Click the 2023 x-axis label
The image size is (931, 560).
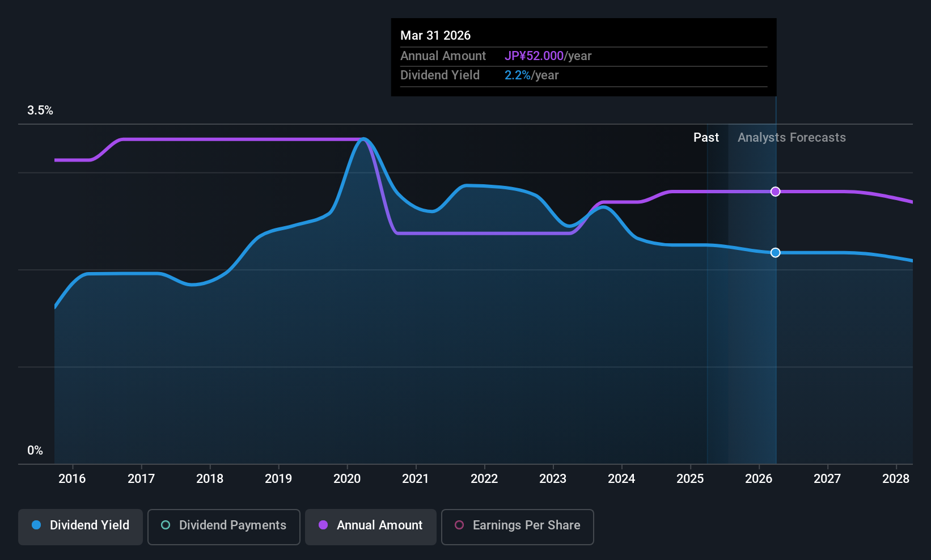click(553, 479)
